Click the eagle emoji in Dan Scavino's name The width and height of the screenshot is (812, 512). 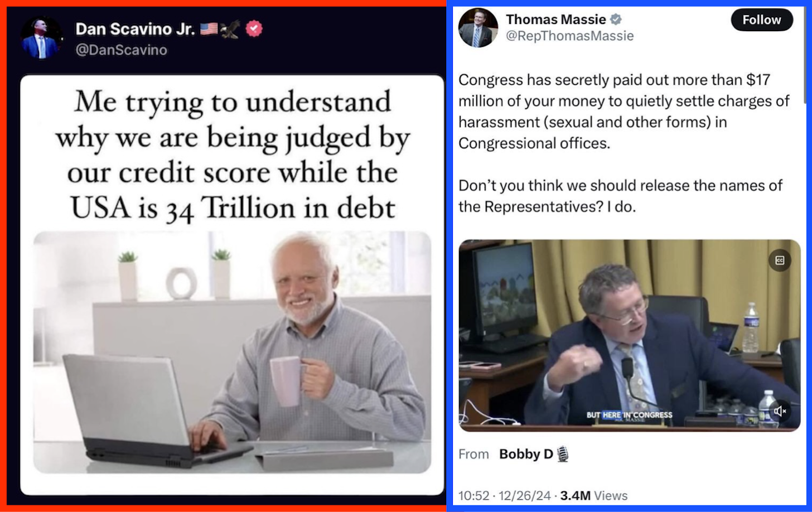click(230, 29)
